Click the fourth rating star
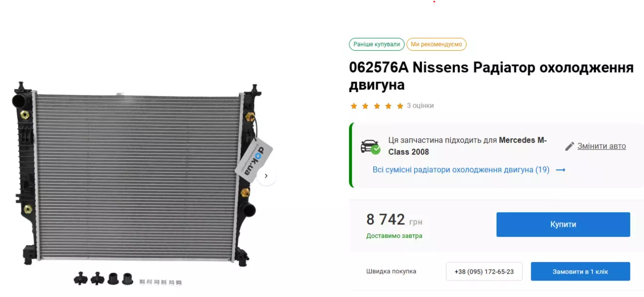The width and height of the screenshot is (644, 297). click(389, 106)
